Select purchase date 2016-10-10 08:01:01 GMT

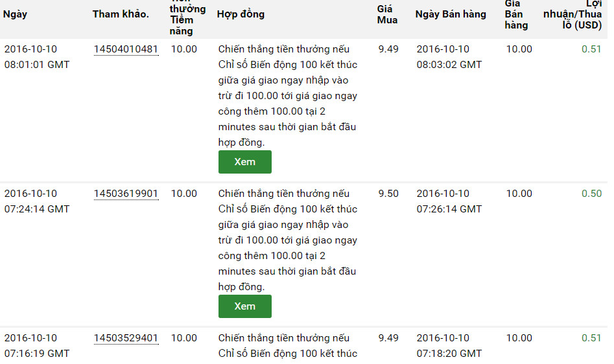[37, 57]
